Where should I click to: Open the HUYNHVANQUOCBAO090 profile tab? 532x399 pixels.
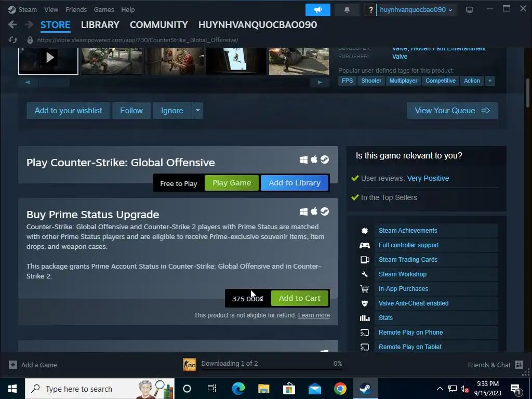tap(258, 25)
